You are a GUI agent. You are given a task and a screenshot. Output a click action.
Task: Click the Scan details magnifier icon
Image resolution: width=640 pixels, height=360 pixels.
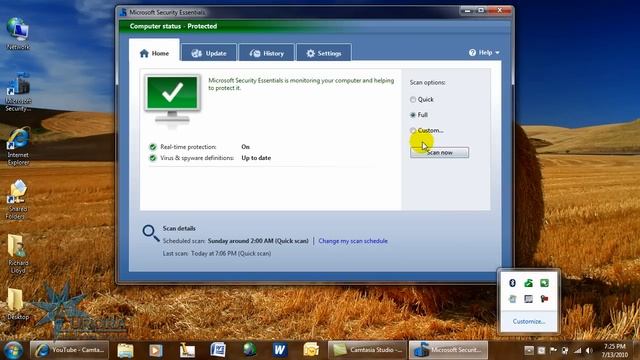click(151, 233)
